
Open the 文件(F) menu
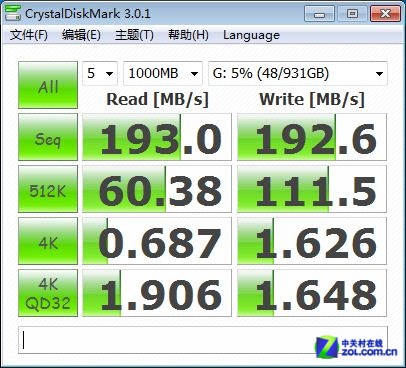tap(28, 35)
